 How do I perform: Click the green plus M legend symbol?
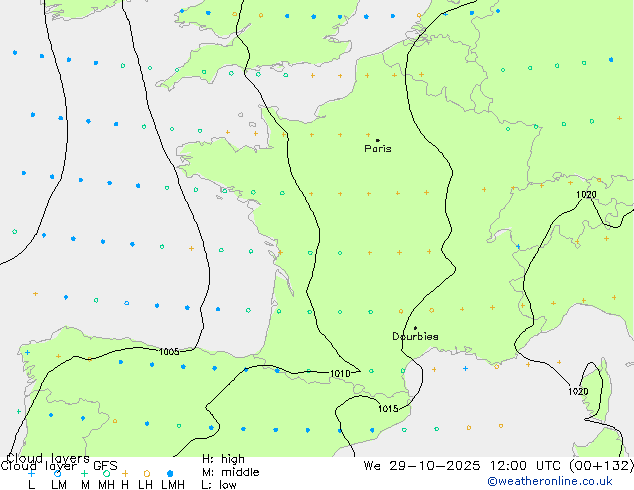pyautogui.click(x=84, y=473)
